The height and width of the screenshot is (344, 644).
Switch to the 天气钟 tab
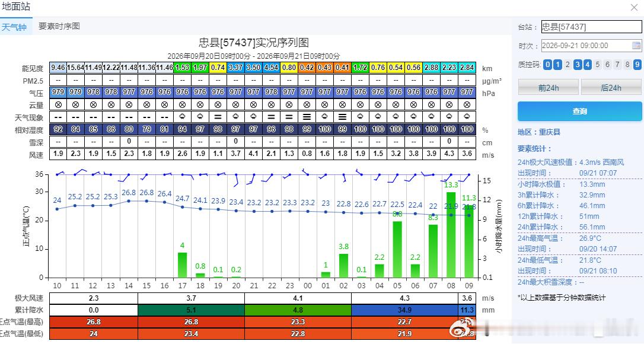[14, 27]
